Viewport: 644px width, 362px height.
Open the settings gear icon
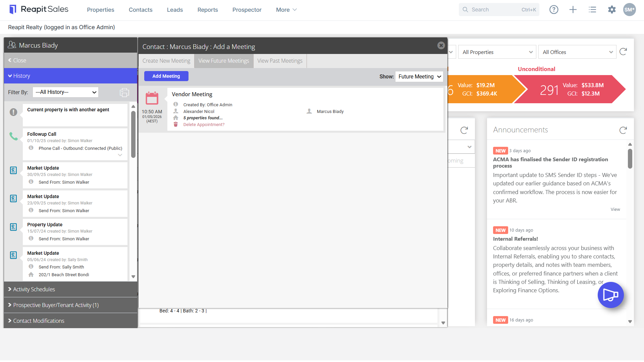pyautogui.click(x=612, y=10)
